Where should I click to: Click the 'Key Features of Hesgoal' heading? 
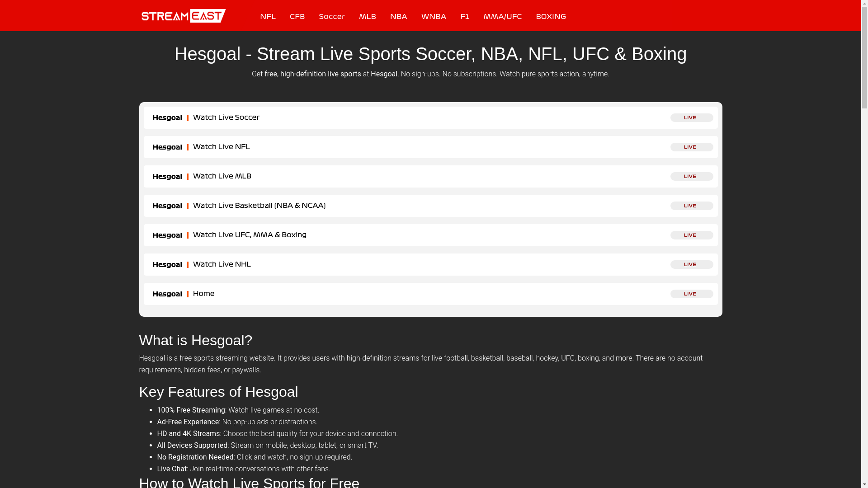point(219,392)
